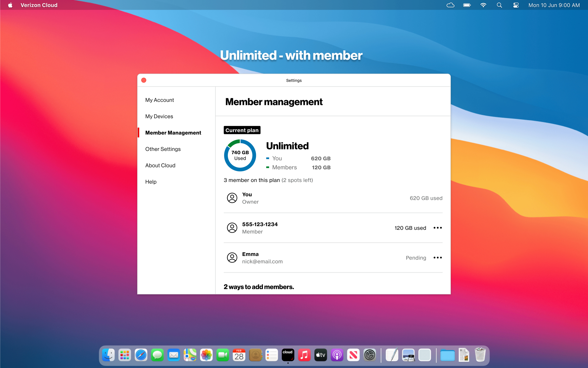This screenshot has width=588, height=368.
Task: Open more options for member 555-123-1234
Action: 437,228
